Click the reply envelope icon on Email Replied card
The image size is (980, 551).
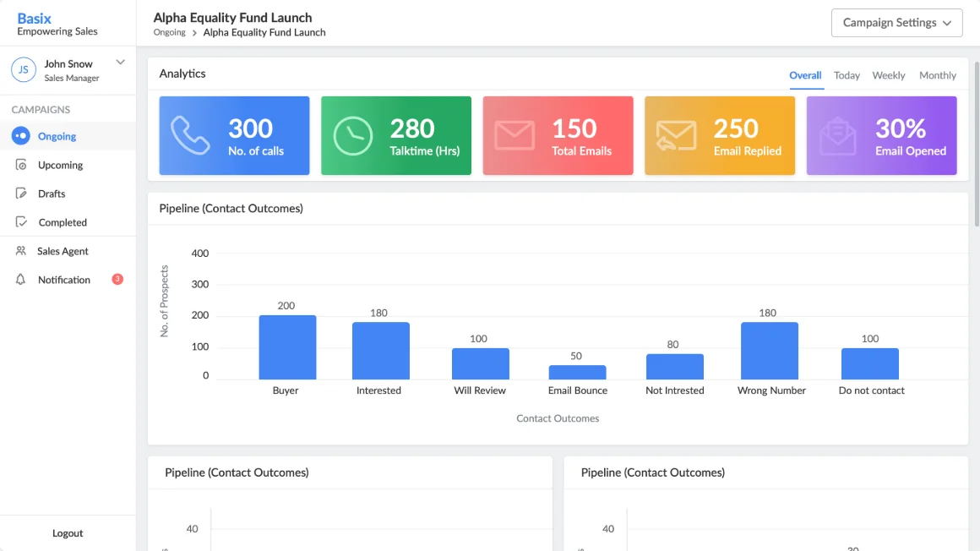[x=676, y=136]
